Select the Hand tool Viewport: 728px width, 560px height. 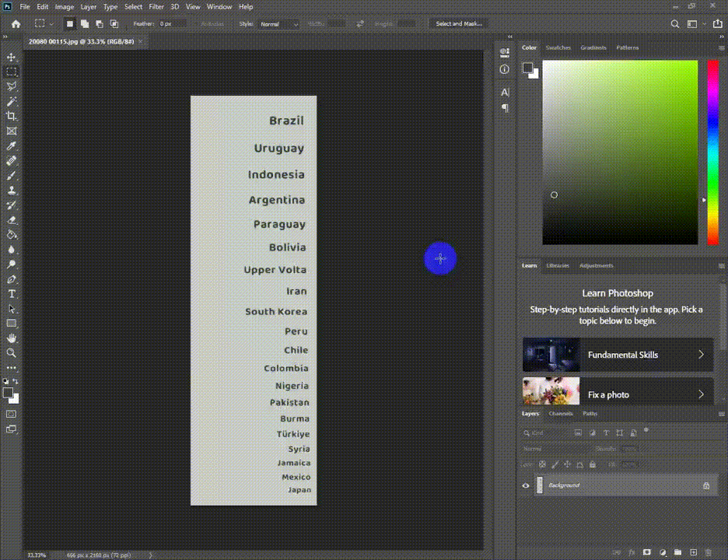pyautogui.click(x=11, y=338)
